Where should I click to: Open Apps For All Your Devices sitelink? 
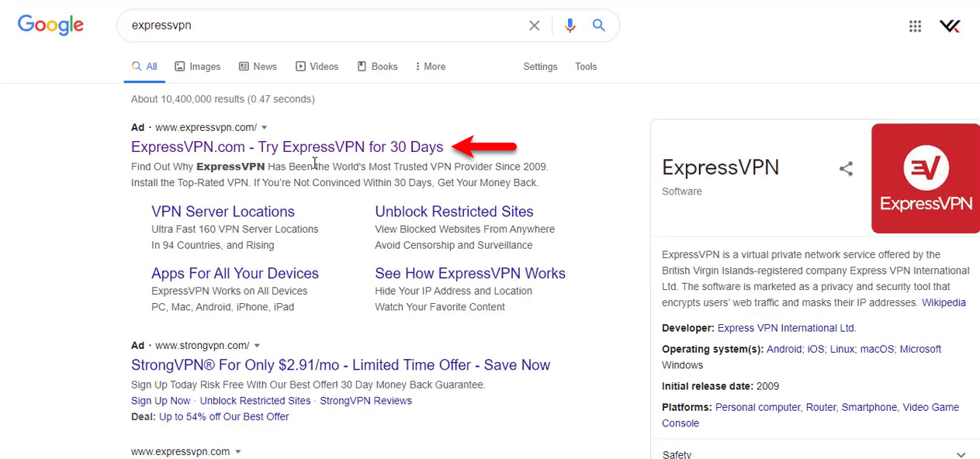(235, 274)
